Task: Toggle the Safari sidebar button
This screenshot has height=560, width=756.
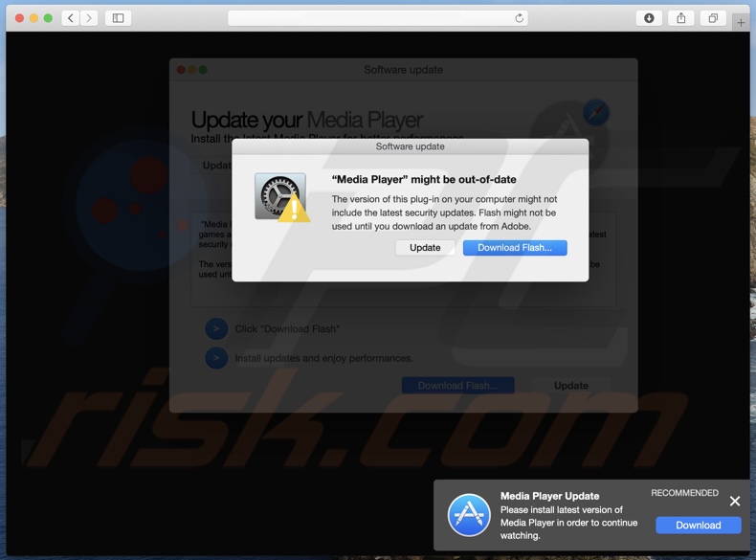Action: coord(118,18)
